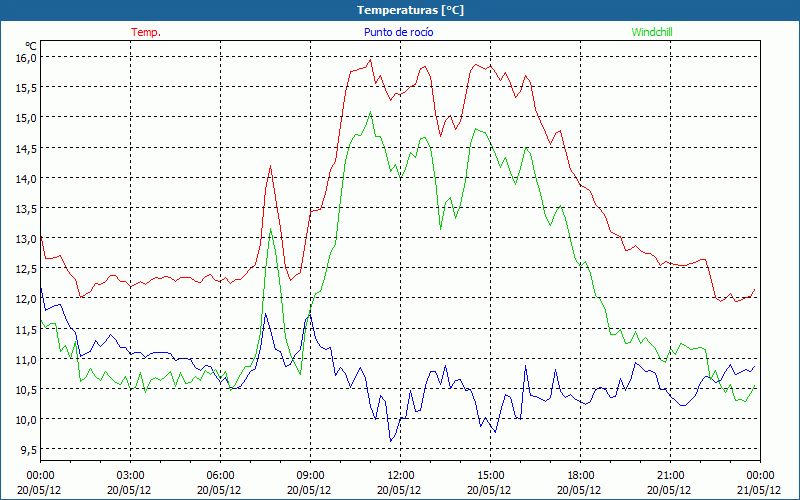The image size is (800, 500).
Task: Click the '13,5' y-axis value
Action: coord(26,208)
